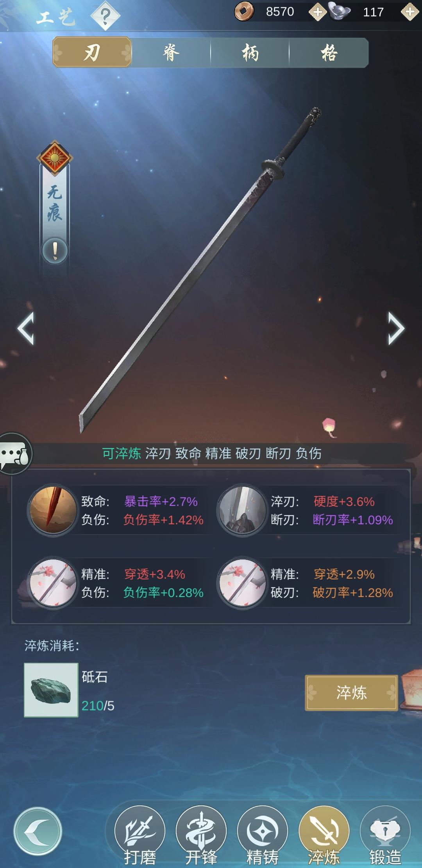Show previous weapon with left chevron
This screenshot has height=868, width=422.
[x=26, y=328]
